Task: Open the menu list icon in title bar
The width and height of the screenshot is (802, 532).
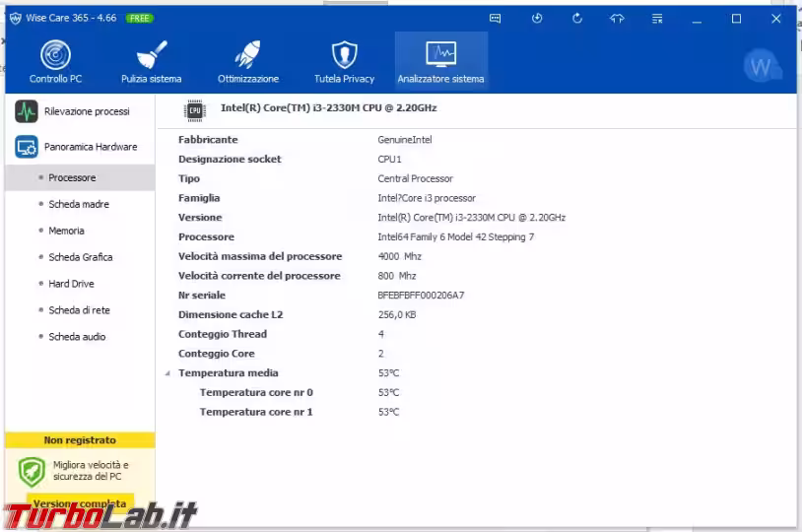Action: 657,19
